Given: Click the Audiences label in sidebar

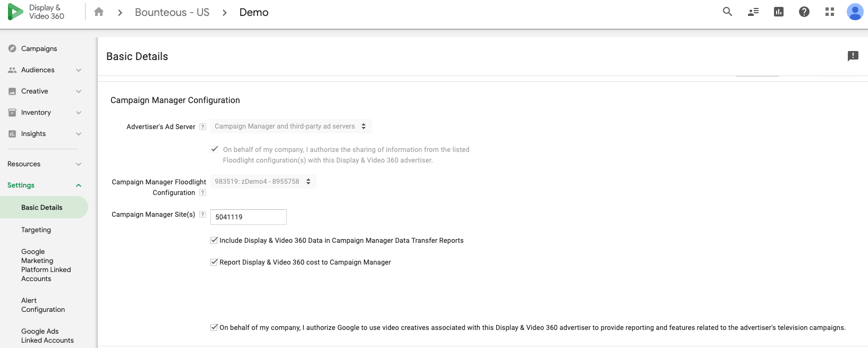Looking at the screenshot, I should [x=38, y=70].
